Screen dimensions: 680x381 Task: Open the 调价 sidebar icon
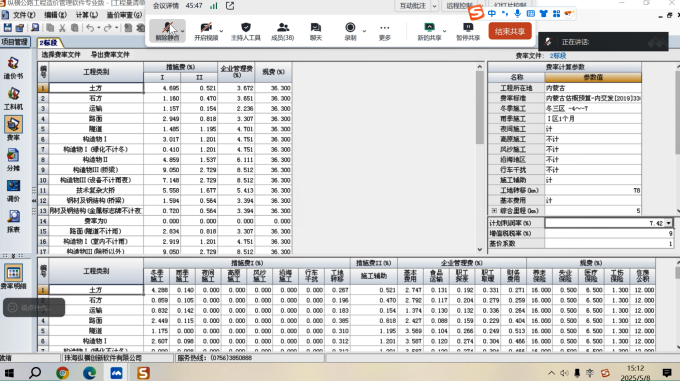(x=13, y=191)
